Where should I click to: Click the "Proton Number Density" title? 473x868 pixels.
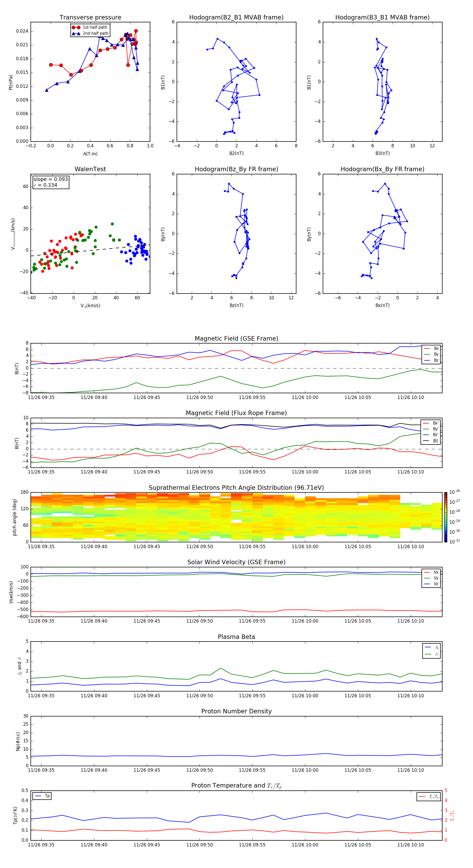236,711
